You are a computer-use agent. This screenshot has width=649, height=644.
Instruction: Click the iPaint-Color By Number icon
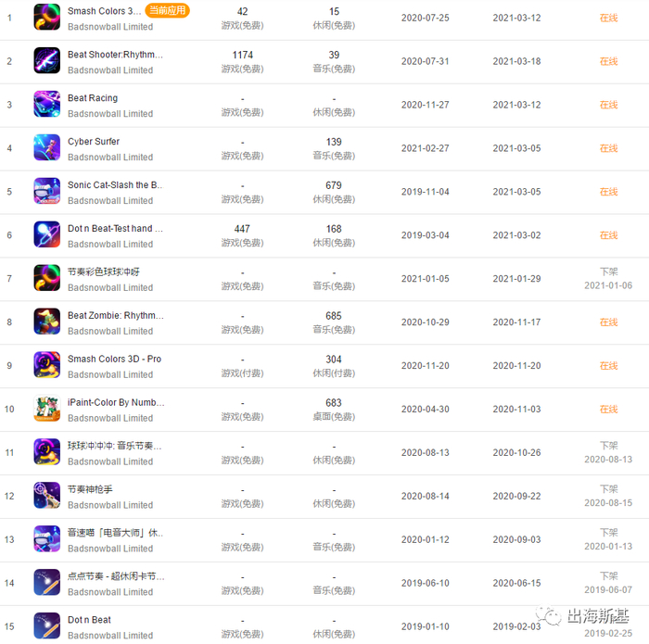(46, 409)
